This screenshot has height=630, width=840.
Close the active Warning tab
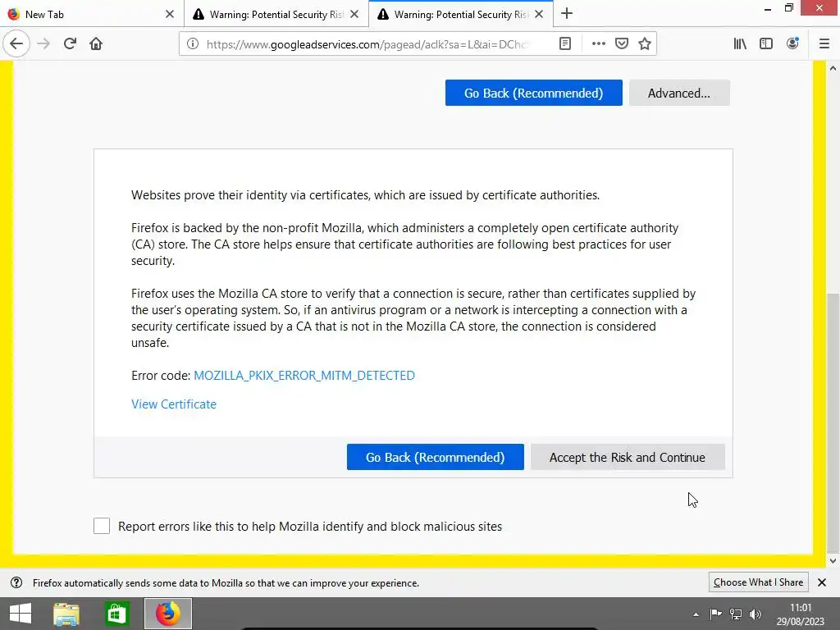[539, 14]
